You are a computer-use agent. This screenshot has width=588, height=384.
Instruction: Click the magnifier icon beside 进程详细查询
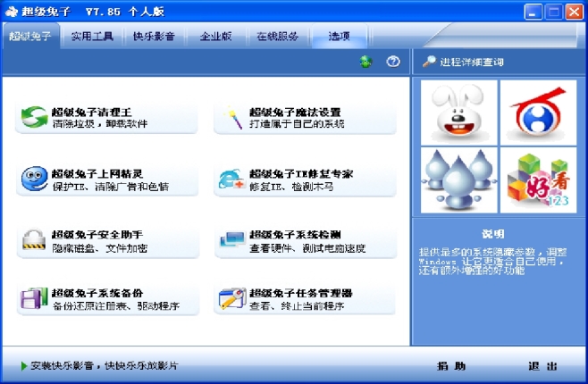click(429, 62)
